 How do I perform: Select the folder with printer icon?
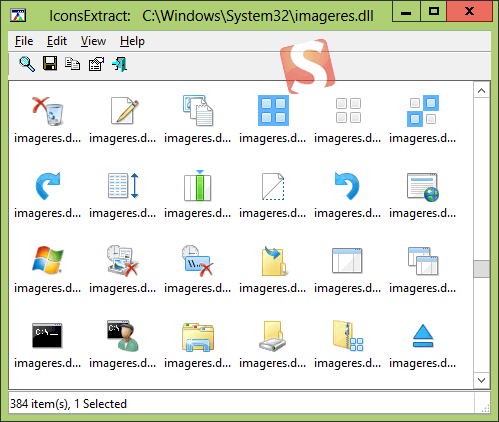pos(198,337)
